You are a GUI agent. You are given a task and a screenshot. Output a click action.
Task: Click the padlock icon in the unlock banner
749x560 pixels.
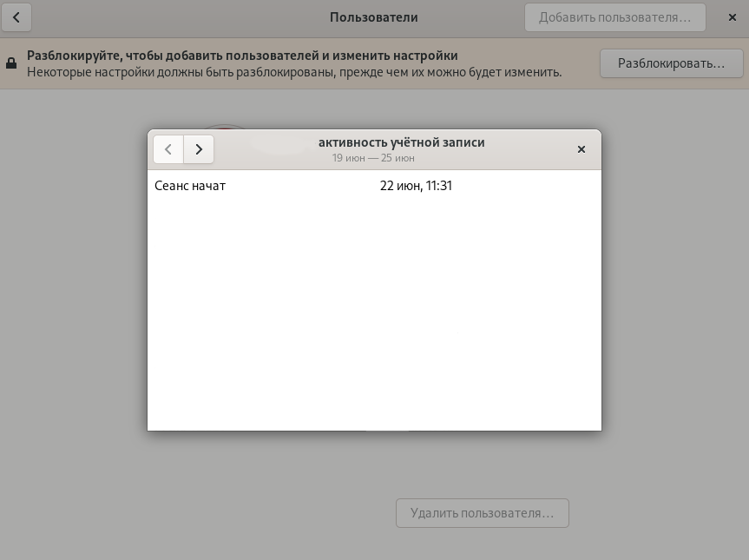11,63
